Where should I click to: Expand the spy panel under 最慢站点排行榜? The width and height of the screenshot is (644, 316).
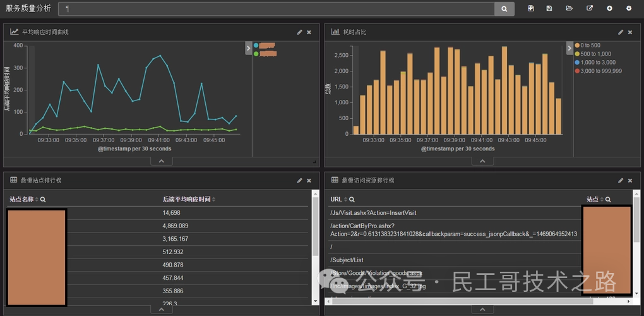coord(162,310)
